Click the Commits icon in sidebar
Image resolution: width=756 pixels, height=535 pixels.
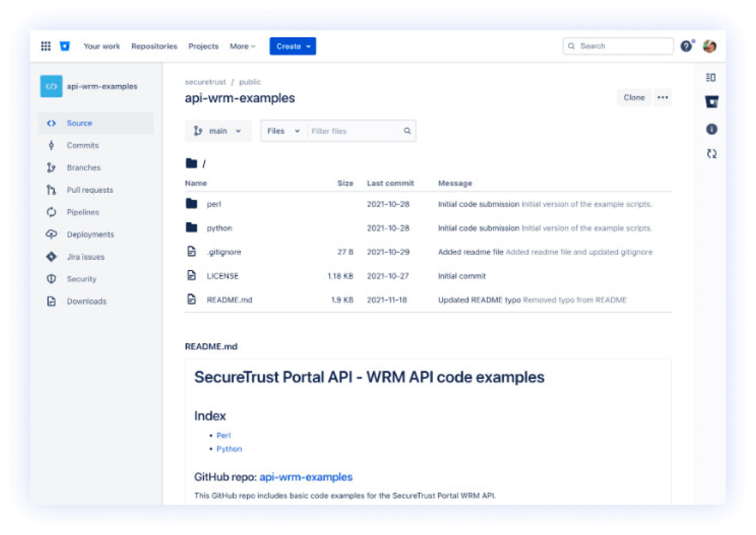51,145
